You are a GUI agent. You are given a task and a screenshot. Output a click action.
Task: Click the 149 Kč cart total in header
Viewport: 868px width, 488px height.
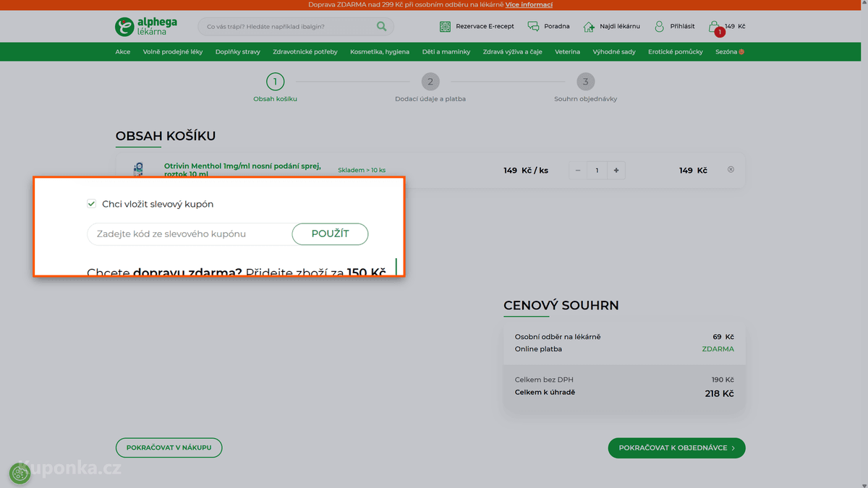[x=735, y=27]
